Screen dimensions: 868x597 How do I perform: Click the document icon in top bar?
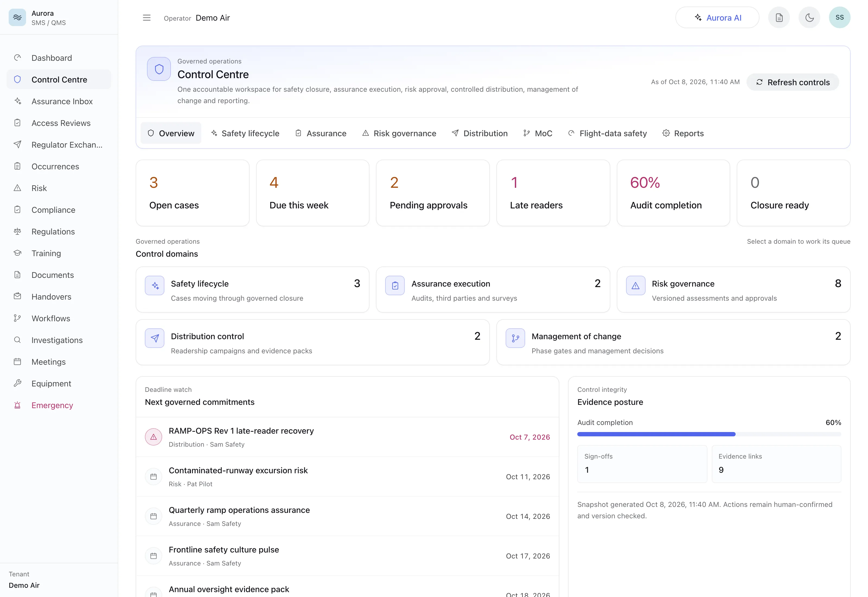[779, 18]
